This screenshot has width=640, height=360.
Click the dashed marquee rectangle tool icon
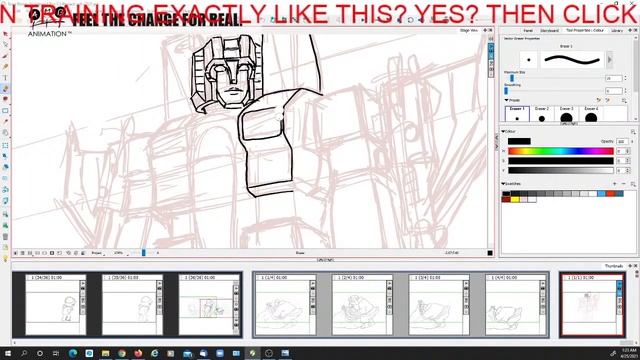click(x=5, y=145)
